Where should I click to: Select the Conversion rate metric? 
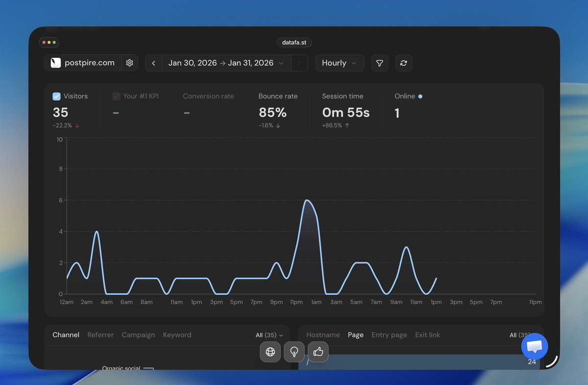tap(208, 96)
